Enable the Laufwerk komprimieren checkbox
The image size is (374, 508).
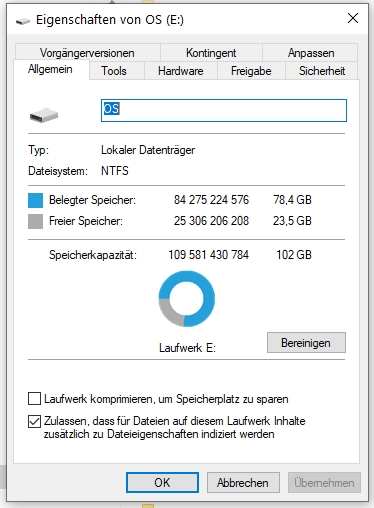pos(34,399)
